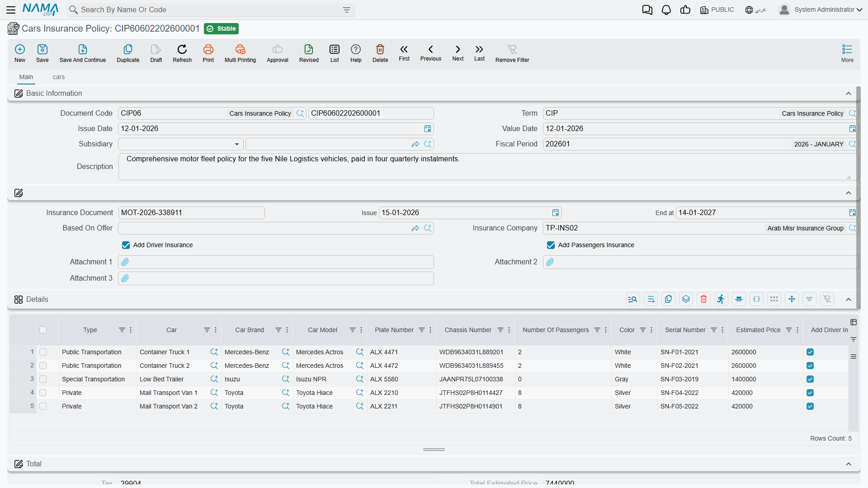Viewport: 868px width, 488px height.
Task: Click the Refresh icon
Action: 182,49
